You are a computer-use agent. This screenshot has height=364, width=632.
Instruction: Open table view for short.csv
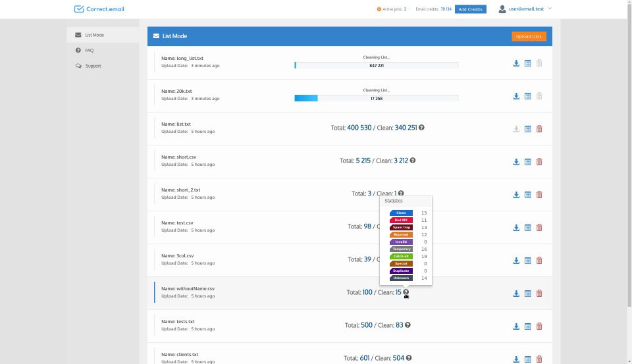tap(527, 162)
